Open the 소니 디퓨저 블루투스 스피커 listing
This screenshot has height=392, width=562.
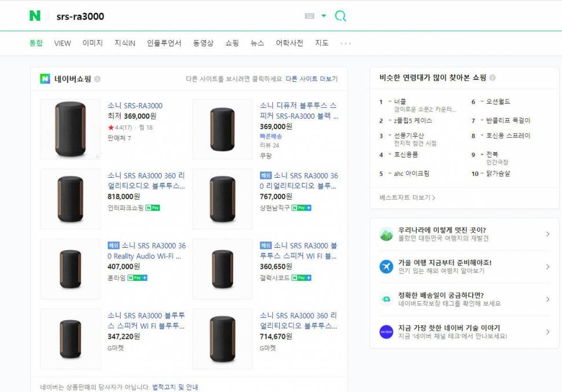click(x=299, y=111)
